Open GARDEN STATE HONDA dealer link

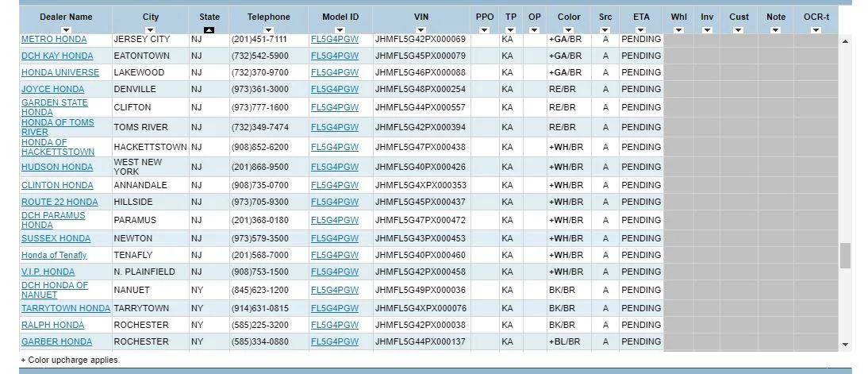[x=55, y=107]
